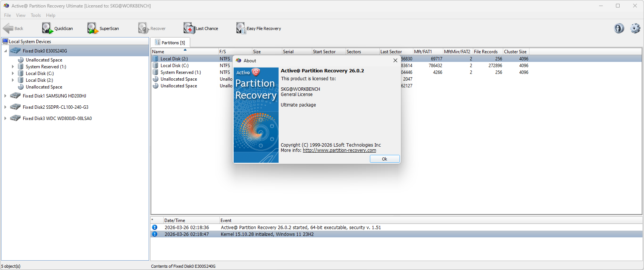Select System Reserved (1:) row in partitions list

pos(396,72)
